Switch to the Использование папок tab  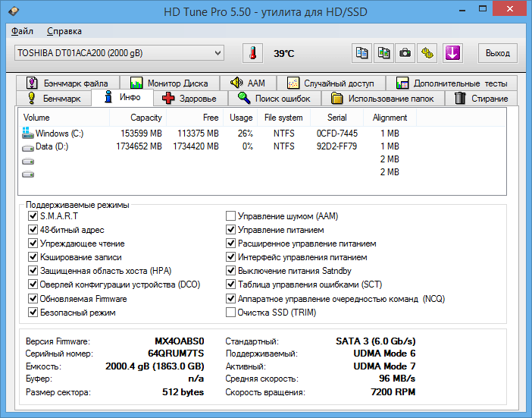pos(383,99)
